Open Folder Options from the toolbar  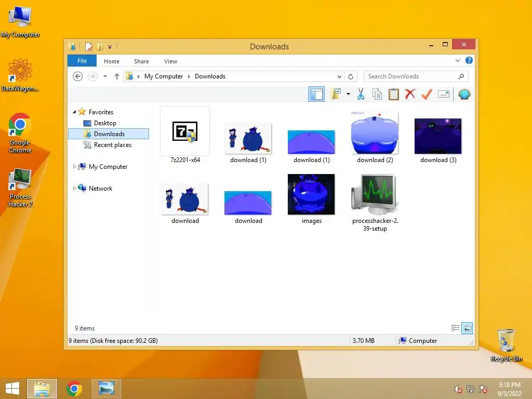coord(336,94)
